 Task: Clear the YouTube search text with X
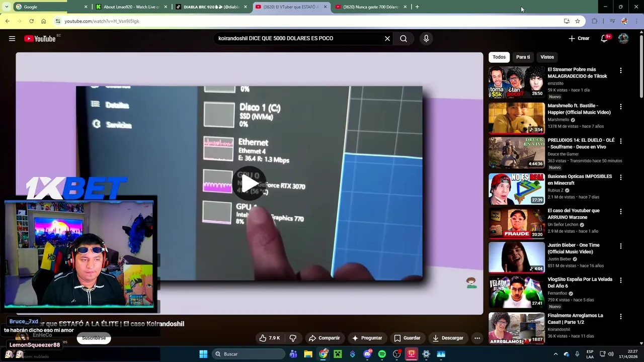click(x=387, y=39)
